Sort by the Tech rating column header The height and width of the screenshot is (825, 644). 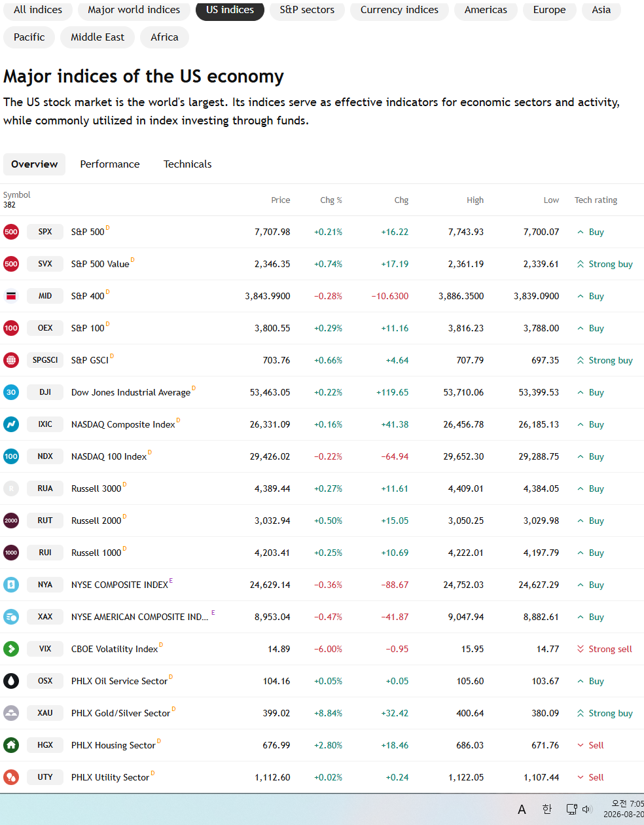coord(596,200)
